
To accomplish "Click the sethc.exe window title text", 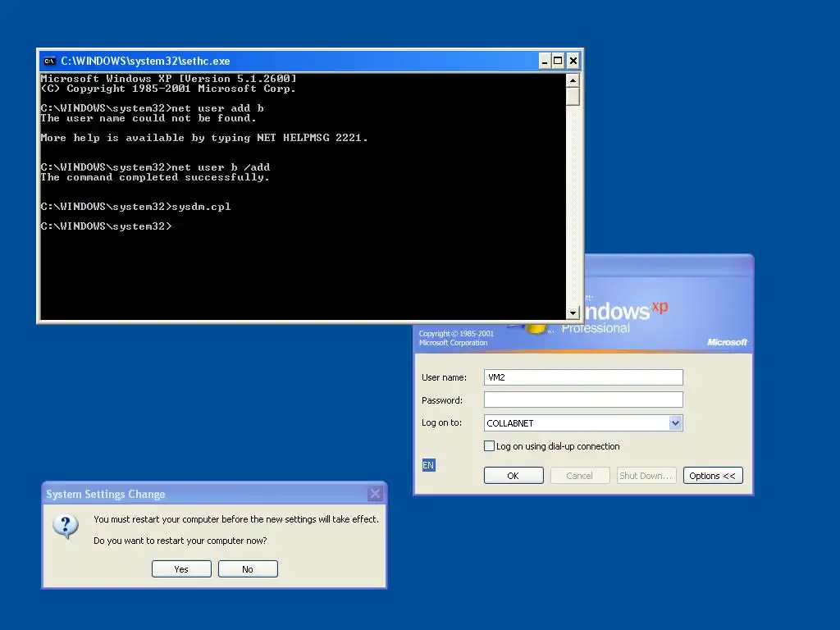I will point(146,61).
